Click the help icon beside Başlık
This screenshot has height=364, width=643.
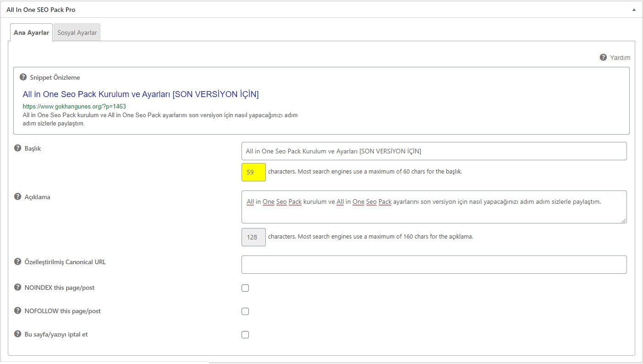(18, 148)
